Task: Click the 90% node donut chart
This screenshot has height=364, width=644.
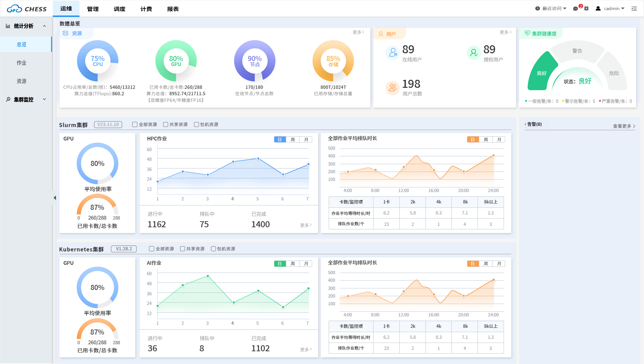Action: point(255,61)
